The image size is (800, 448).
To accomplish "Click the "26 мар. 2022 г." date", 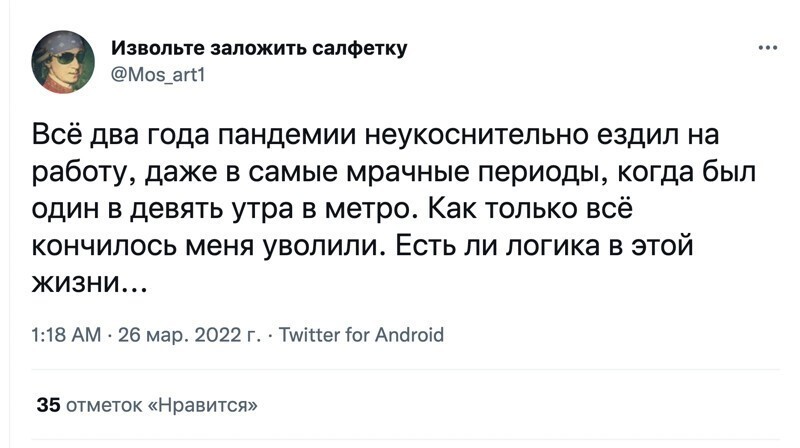I will point(186,335).
